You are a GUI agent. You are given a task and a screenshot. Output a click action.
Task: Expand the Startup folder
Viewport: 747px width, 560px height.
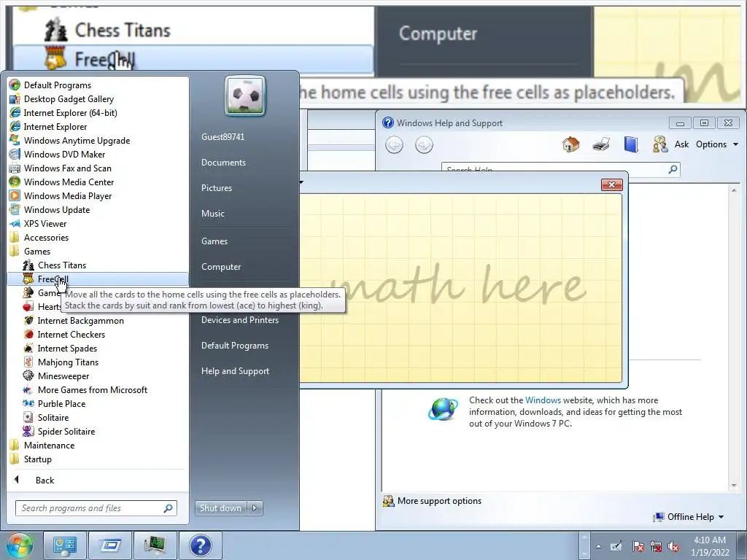[x=38, y=459]
